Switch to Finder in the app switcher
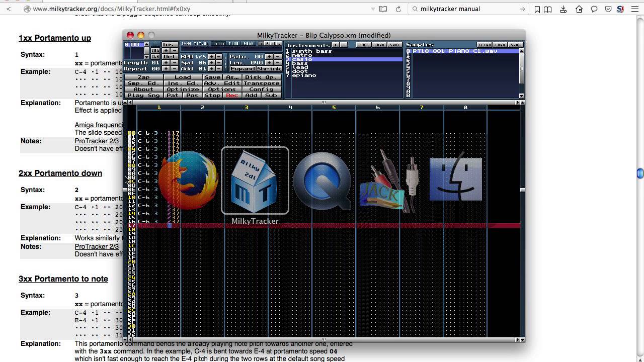The image size is (644, 362). coord(456,180)
